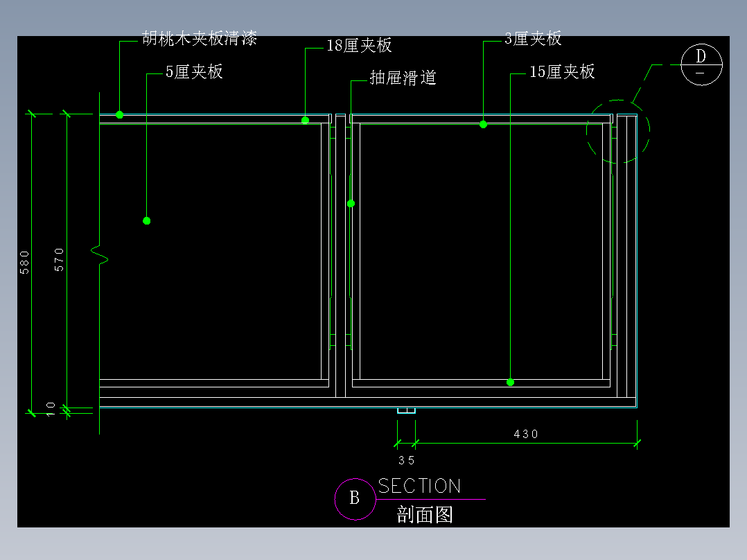Select the 5厘夹板 label text
Screen dimensions: 747x560
pos(194,72)
